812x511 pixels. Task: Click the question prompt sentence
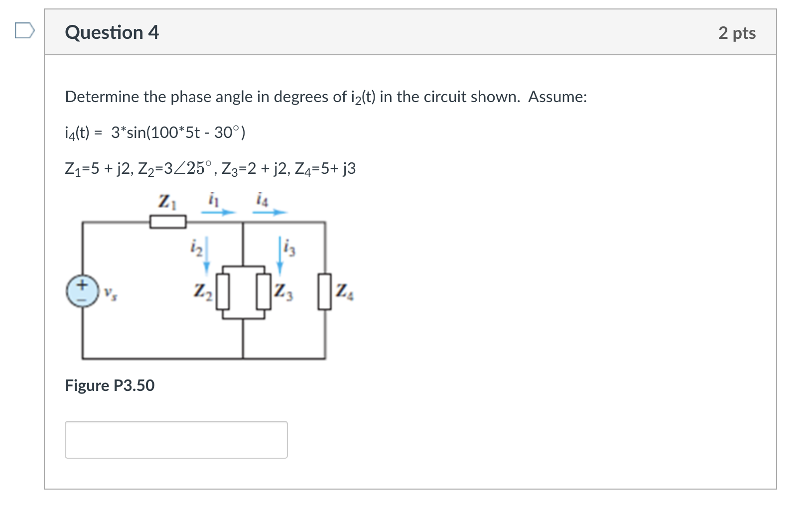coord(326,97)
